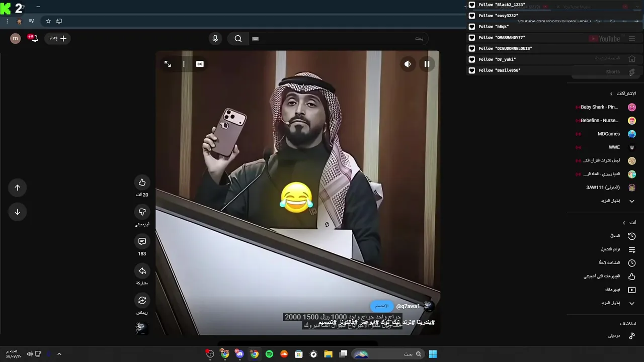Open Your videos in sidebar

click(x=620, y=290)
